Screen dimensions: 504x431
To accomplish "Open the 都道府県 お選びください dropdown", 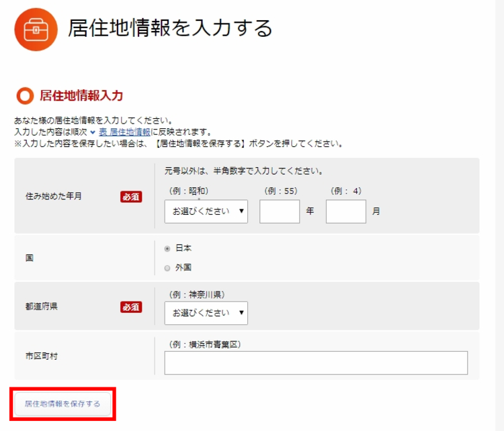I will [x=206, y=313].
